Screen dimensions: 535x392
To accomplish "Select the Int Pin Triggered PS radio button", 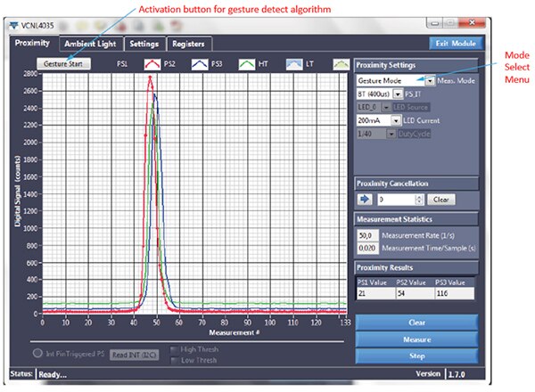I will [40, 354].
